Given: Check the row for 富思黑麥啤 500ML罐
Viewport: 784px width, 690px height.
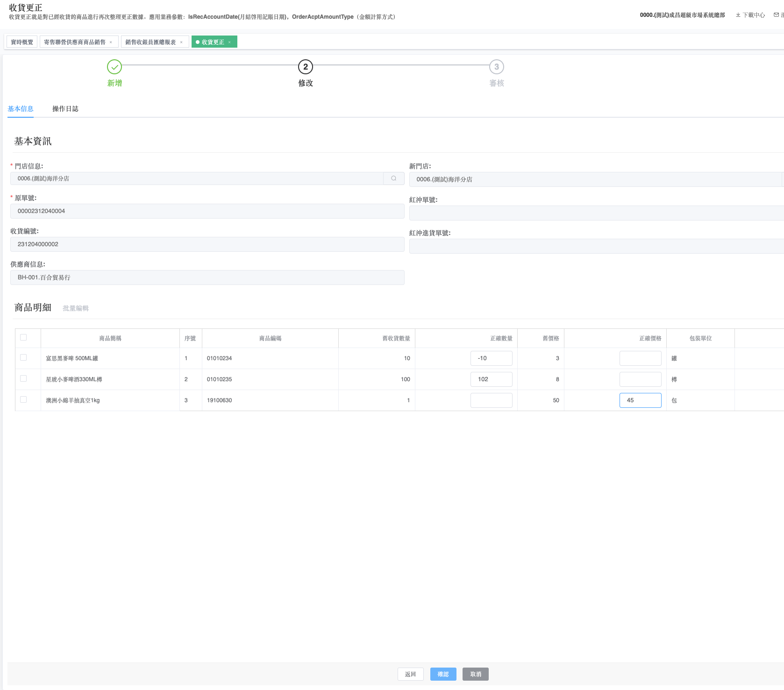Looking at the screenshot, I should tap(23, 357).
